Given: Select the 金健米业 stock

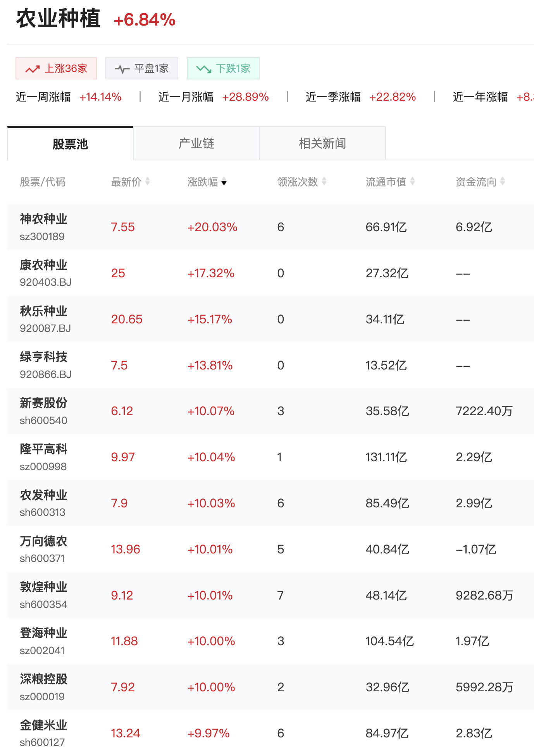Looking at the screenshot, I should pyautogui.click(x=43, y=725).
